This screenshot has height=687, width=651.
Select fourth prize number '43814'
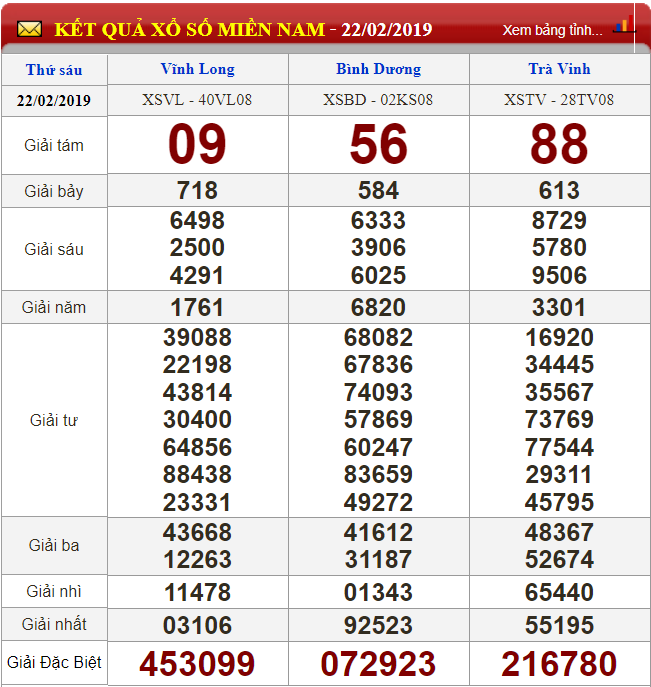click(197, 393)
